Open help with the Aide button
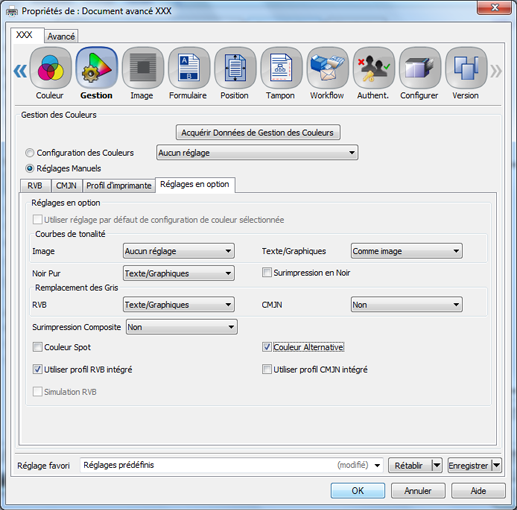The width and height of the screenshot is (517, 510). [478, 491]
